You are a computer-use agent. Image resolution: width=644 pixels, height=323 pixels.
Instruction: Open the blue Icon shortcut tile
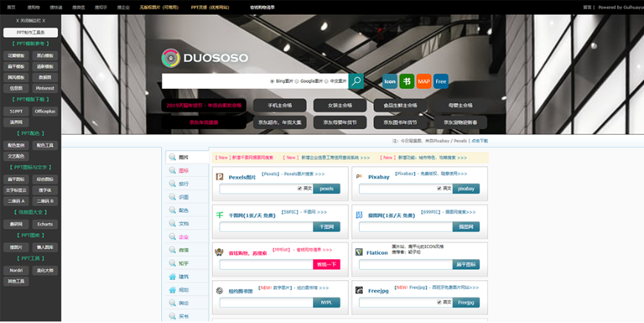[390, 81]
